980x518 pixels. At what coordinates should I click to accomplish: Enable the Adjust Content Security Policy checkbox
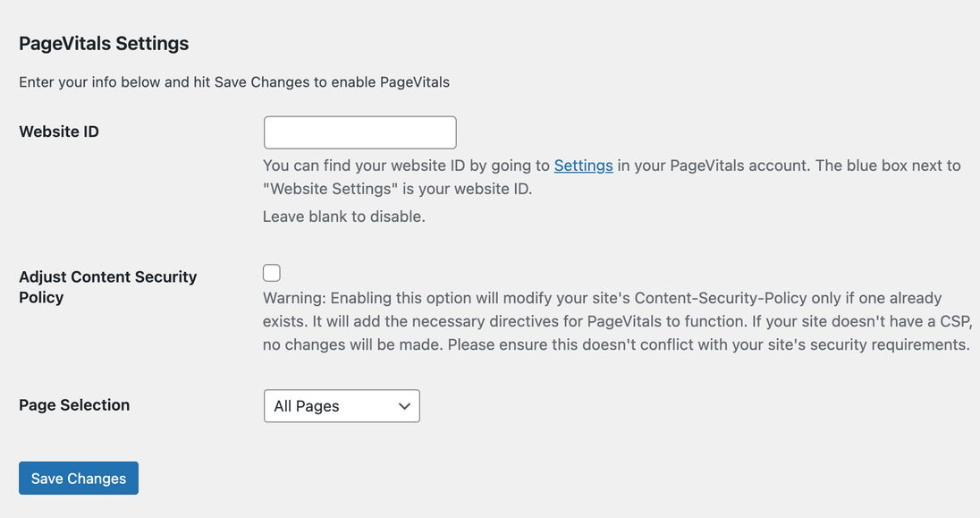point(271,272)
